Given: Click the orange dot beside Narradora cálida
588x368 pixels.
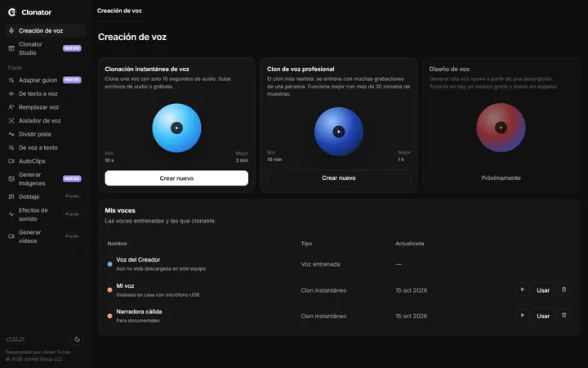Looking at the screenshot, I should click(109, 316).
